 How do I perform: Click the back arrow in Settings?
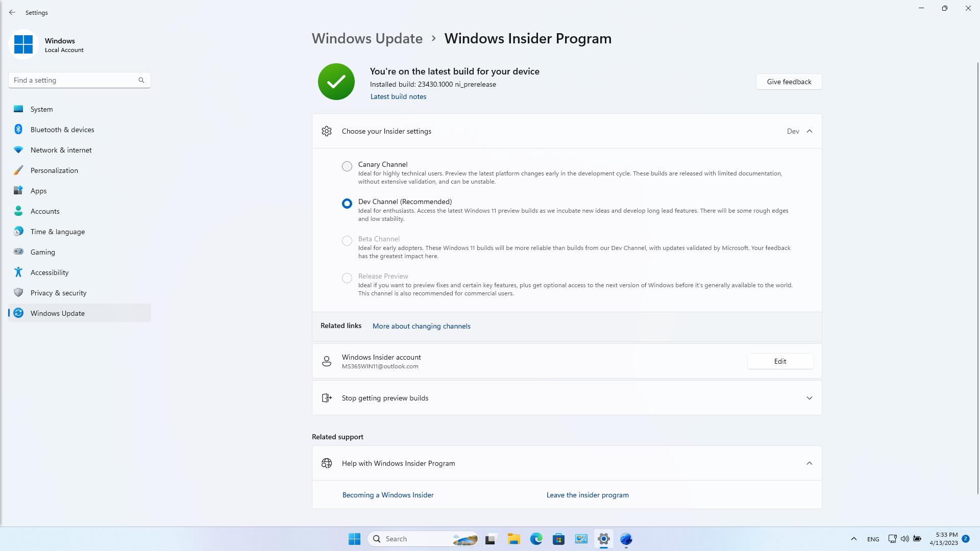(x=12, y=12)
